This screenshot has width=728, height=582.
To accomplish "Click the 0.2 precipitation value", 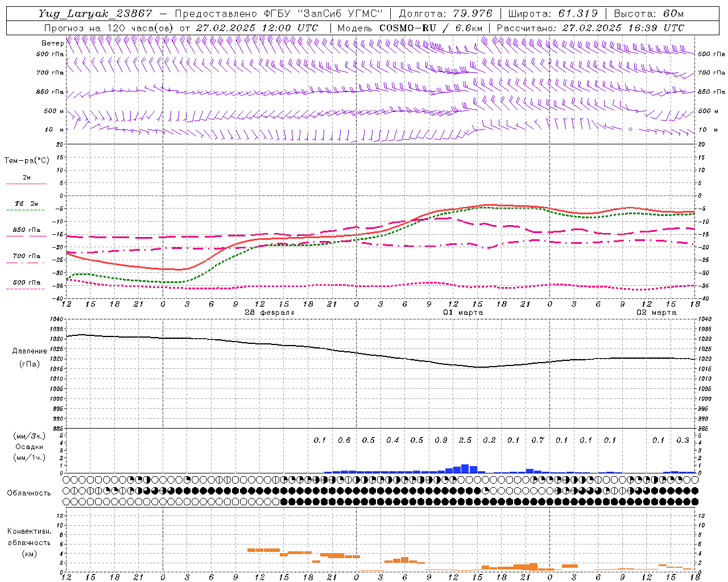I will [x=489, y=440].
